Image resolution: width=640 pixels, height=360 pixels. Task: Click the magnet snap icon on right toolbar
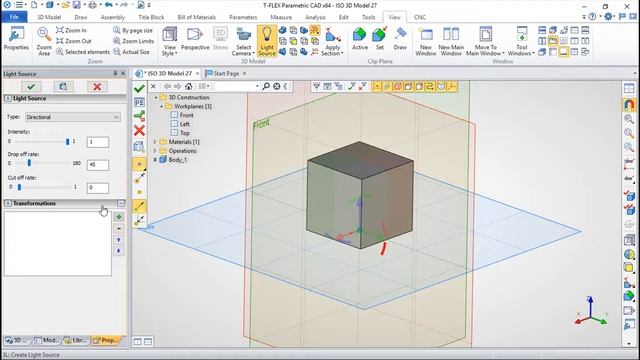629,104
